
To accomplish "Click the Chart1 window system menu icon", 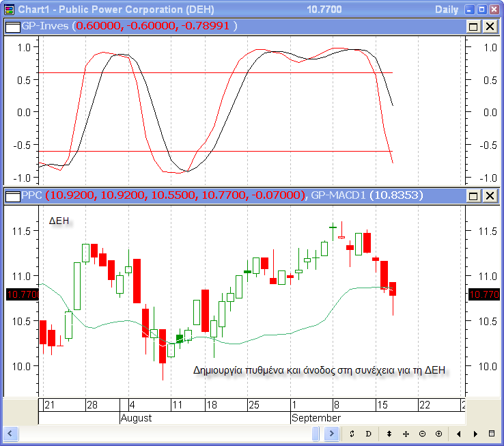I will point(9,9).
